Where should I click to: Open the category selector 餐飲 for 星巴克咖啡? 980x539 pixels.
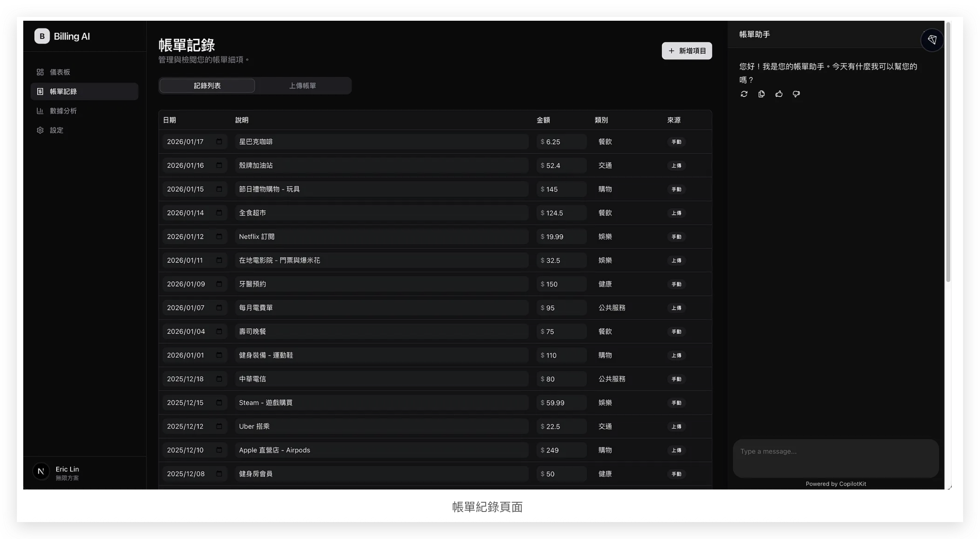605,142
